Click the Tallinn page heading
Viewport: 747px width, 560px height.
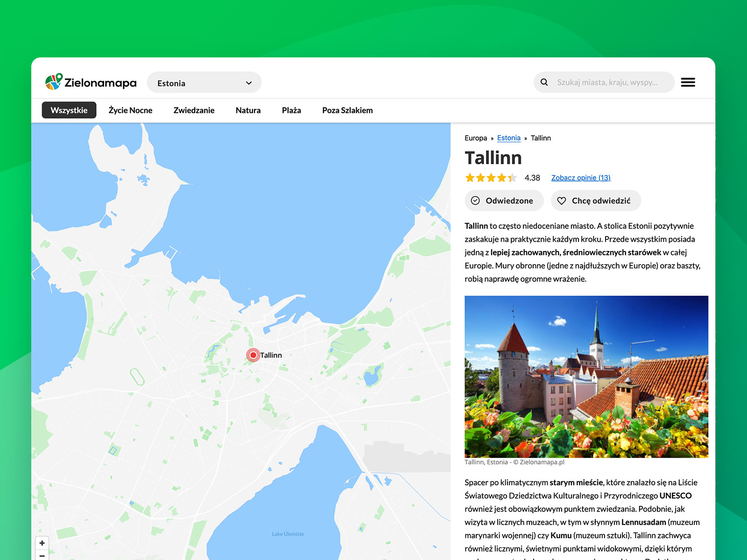pyautogui.click(x=493, y=158)
